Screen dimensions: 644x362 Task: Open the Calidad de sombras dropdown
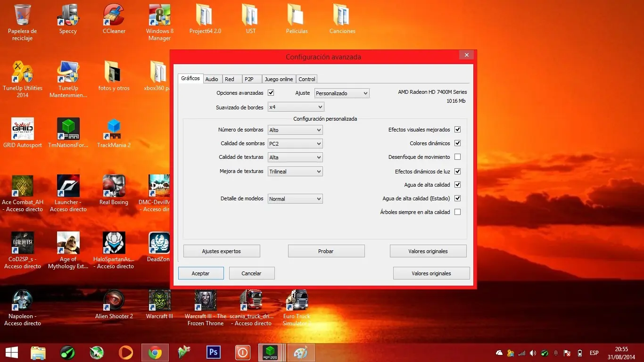(x=295, y=143)
